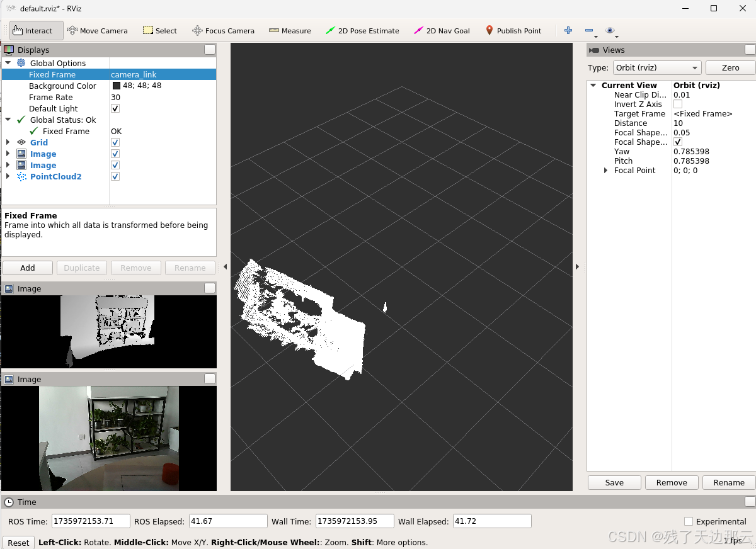Click the Fixed Frame status checkmark icon
Image resolution: width=756 pixels, height=549 pixels.
(x=34, y=131)
